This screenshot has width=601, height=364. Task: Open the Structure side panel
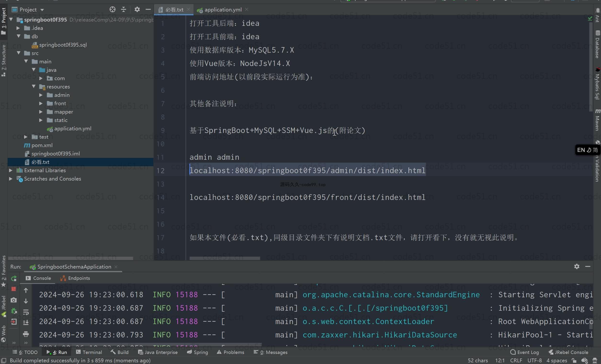3,60
